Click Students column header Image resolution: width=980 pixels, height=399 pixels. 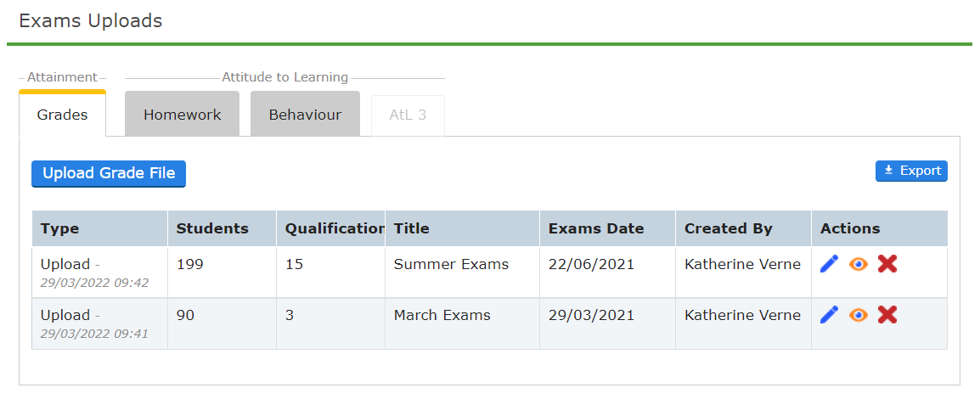(x=212, y=228)
